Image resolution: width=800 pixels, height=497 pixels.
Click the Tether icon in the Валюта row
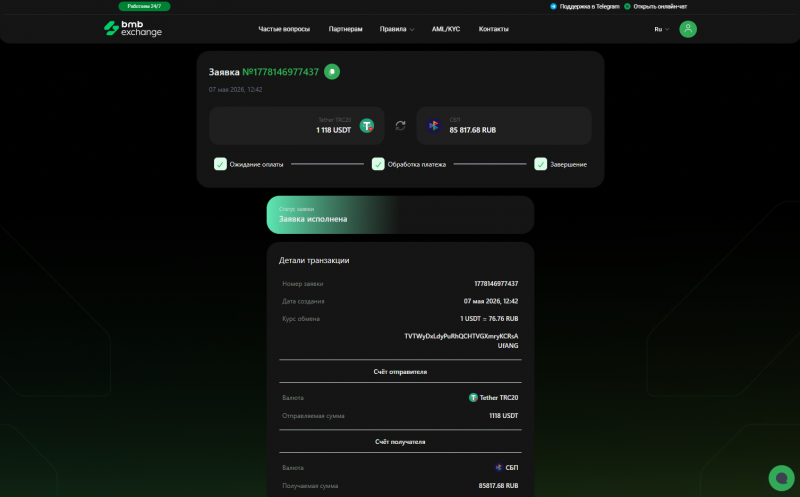473,397
